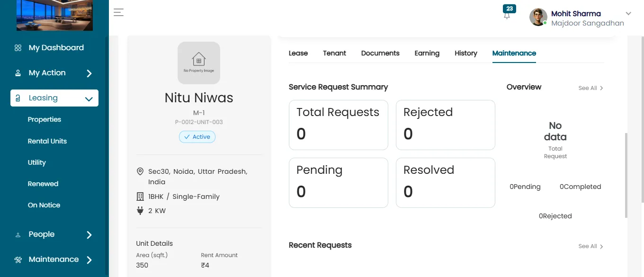Open Renewed in the Leasing menu
The height and width of the screenshot is (277, 644).
43,184
